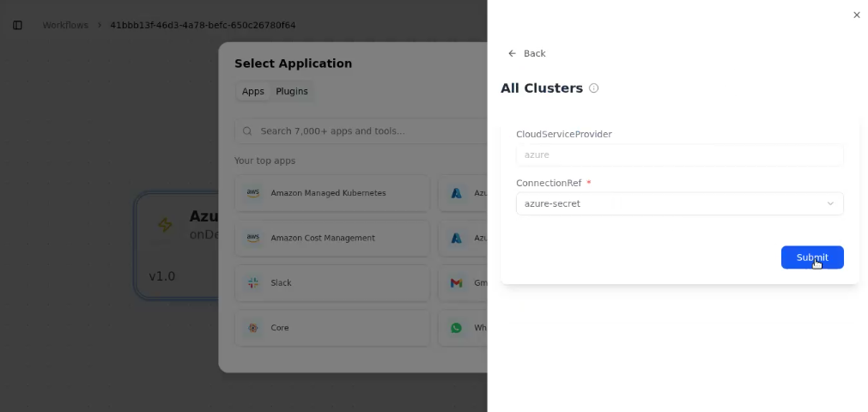Select the Amazon Managed Kubernetes AWS icon

point(252,193)
